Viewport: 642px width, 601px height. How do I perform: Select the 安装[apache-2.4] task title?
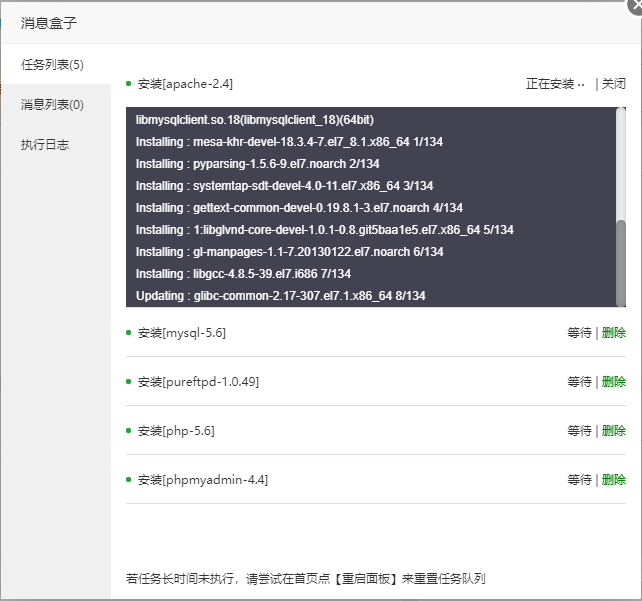click(185, 84)
